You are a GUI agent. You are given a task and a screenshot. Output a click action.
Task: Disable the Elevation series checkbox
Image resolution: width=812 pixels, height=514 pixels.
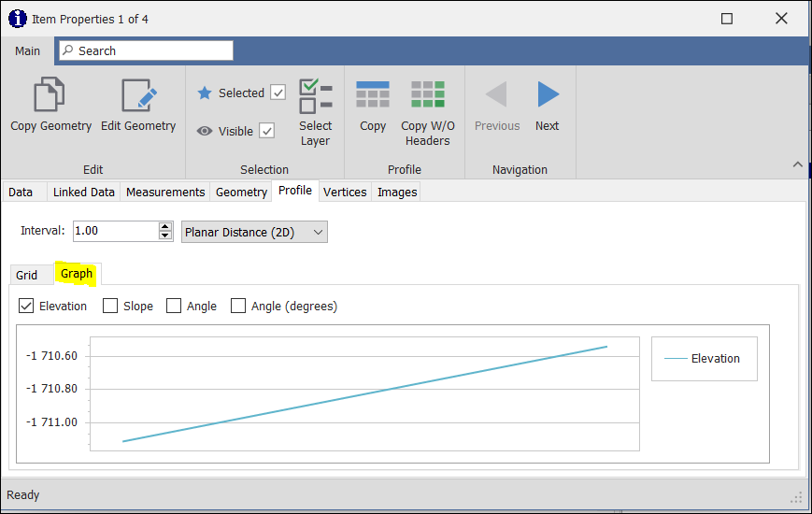coord(27,306)
